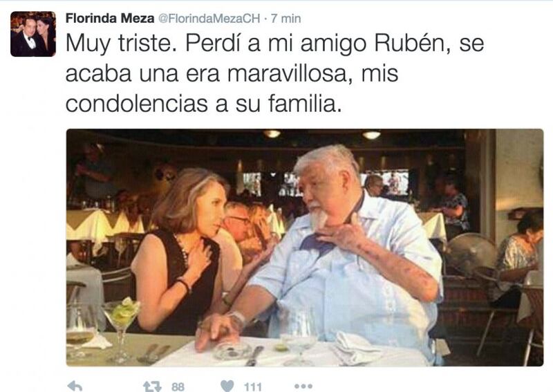The width and height of the screenshot is (553, 392).
Task: Click the words condolencias a su familia
Action: coord(203,104)
